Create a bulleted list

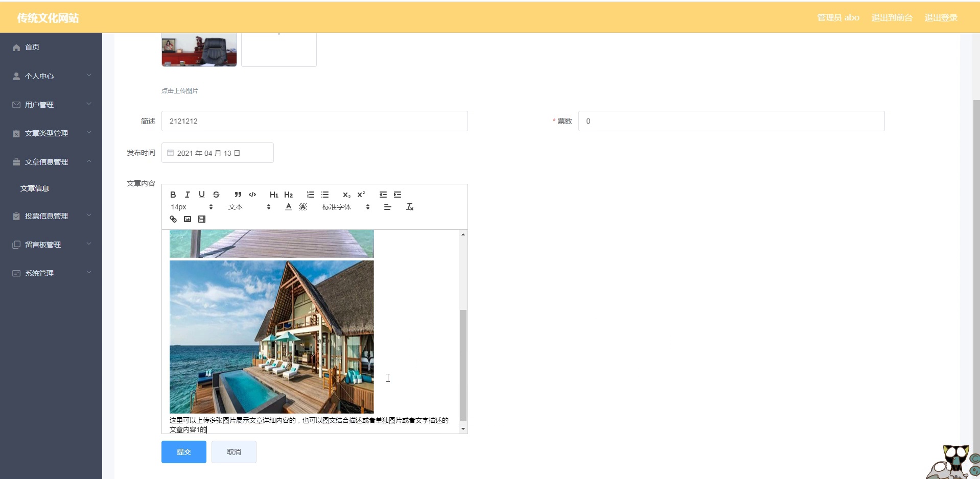tap(325, 195)
